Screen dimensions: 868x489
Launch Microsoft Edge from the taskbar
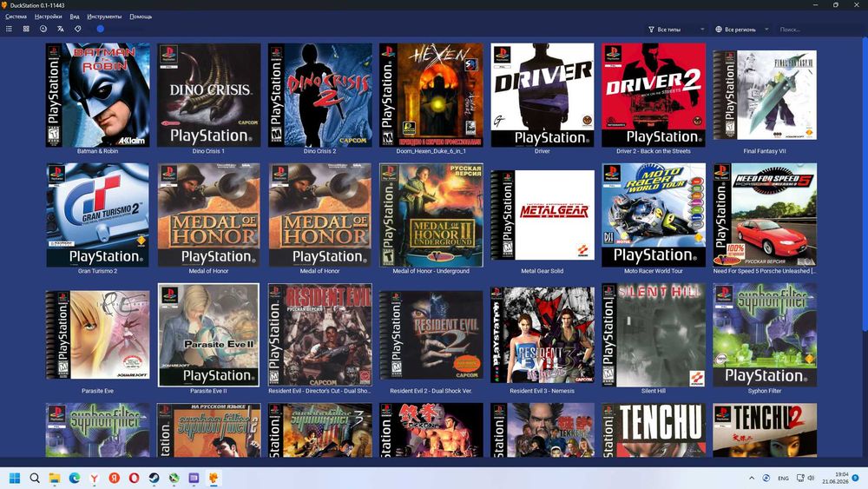point(74,478)
